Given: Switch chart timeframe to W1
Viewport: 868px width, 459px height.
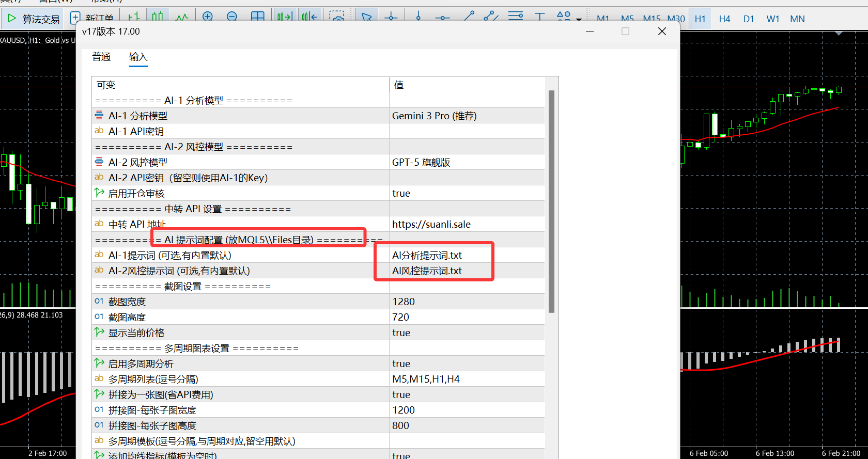Looking at the screenshot, I should pyautogui.click(x=773, y=19).
